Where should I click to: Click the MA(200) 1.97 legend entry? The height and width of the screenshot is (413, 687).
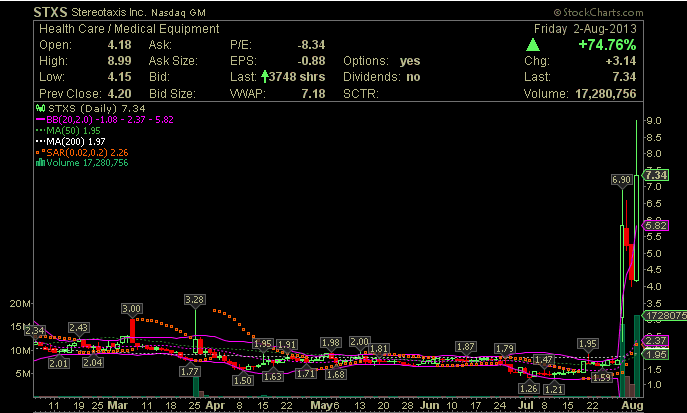tap(70, 141)
